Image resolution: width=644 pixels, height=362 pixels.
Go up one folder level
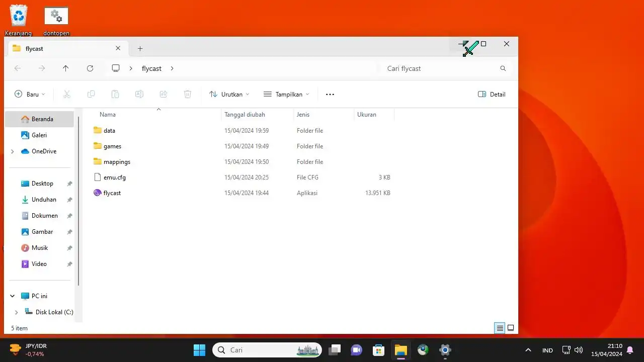pos(65,68)
